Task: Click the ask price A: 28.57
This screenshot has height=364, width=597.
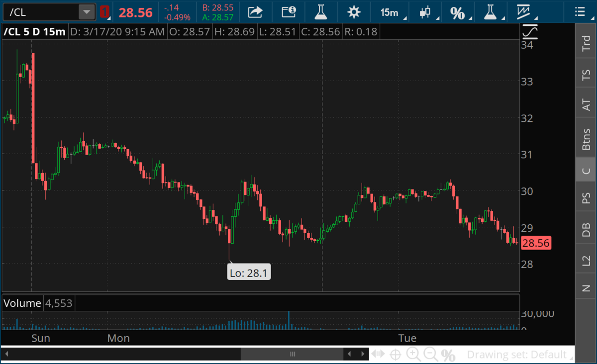Action: (x=218, y=17)
